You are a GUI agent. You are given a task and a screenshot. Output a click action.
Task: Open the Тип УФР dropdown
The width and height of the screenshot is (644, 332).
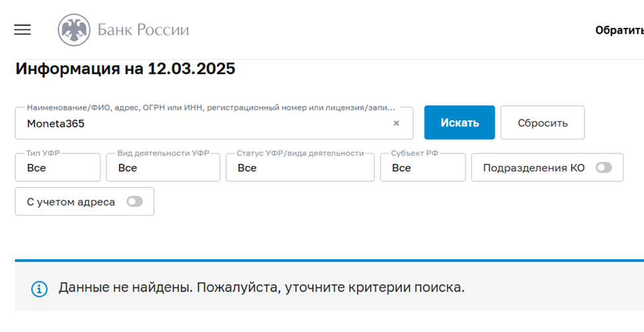(x=58, y=167)
